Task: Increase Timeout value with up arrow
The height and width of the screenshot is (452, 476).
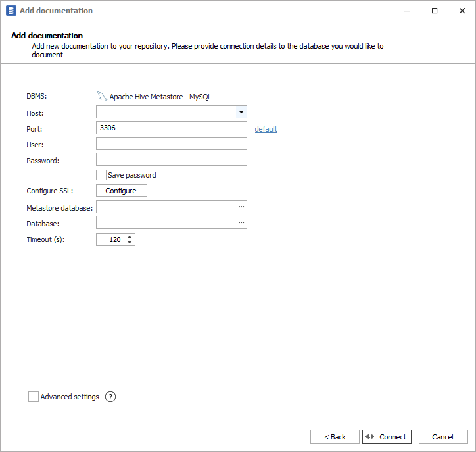Action: (130, 237)
